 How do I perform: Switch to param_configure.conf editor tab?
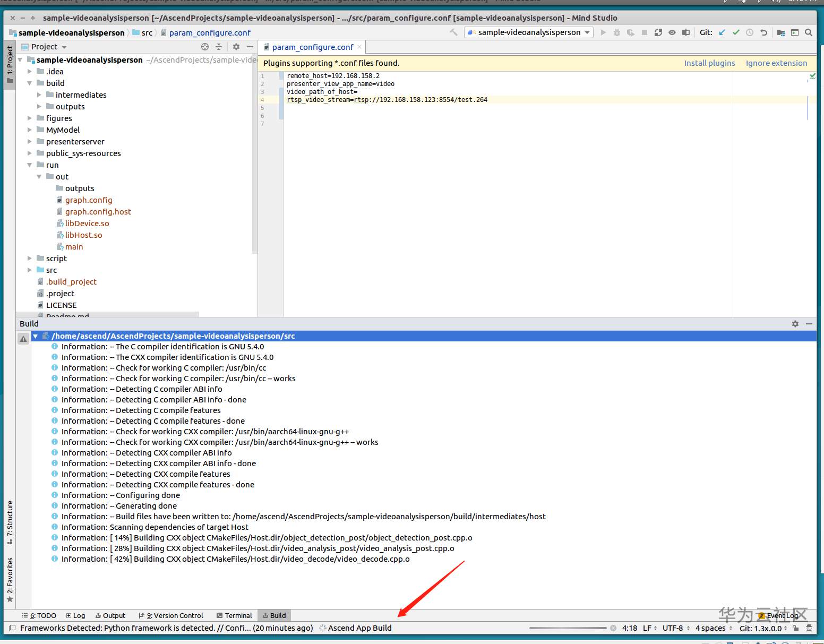[x=313, y=47]
